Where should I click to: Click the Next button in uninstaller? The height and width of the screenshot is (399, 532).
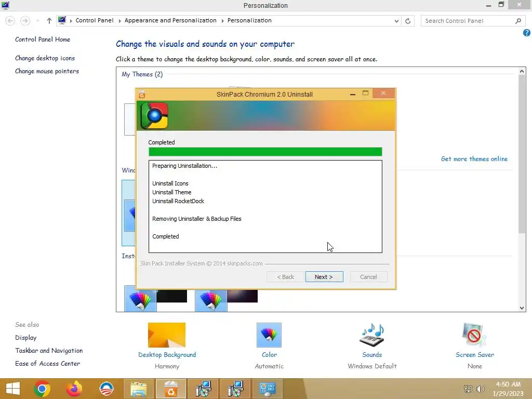pyautogui.click(x=324, y=277)
